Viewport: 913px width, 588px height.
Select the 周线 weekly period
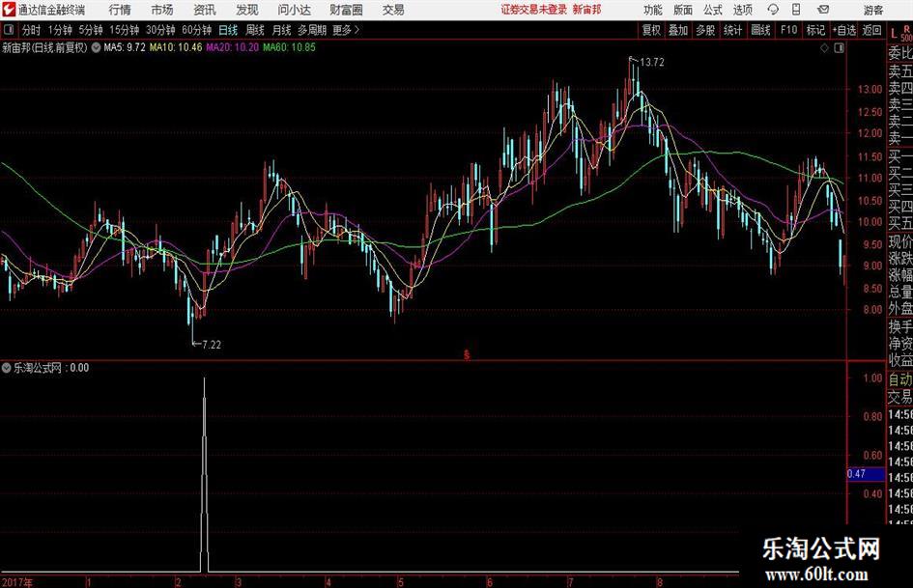click(x=254, y=30)
